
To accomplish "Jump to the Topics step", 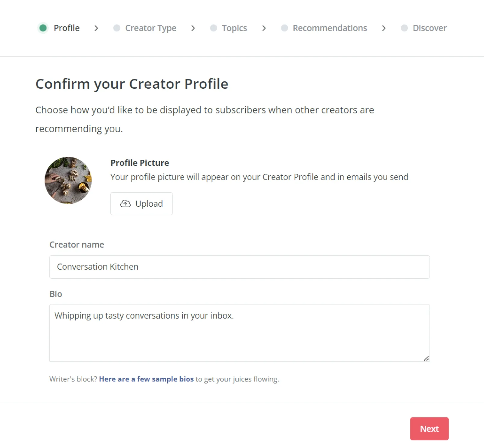I will pyautogui.click(x=234, y=28).
